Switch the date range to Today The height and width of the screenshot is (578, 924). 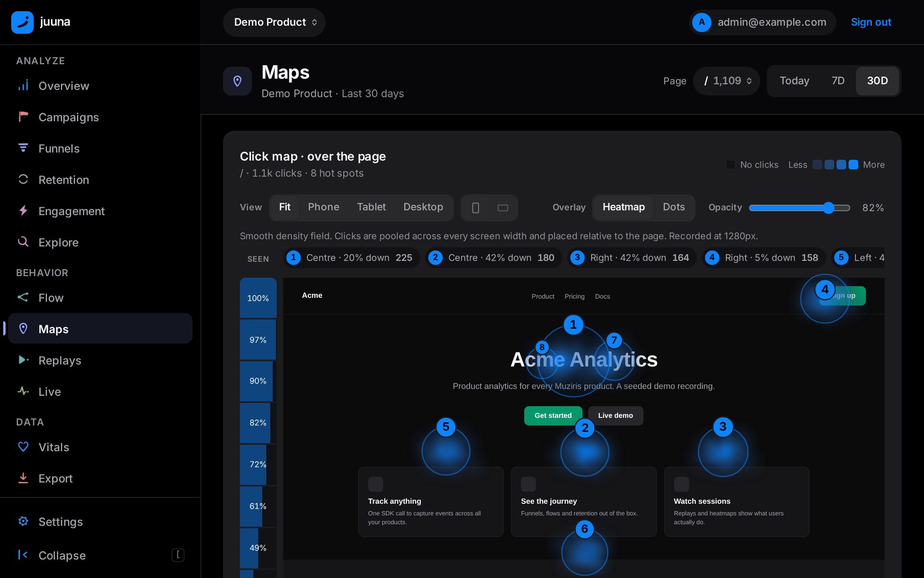pyautogui.click(x=794, y=81)
